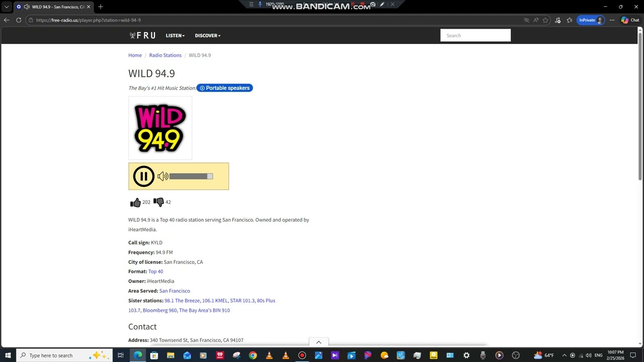644x362 pixels.
Task: Visit sister station 98.1 The Breeze
Action: [x=182, y=301]
